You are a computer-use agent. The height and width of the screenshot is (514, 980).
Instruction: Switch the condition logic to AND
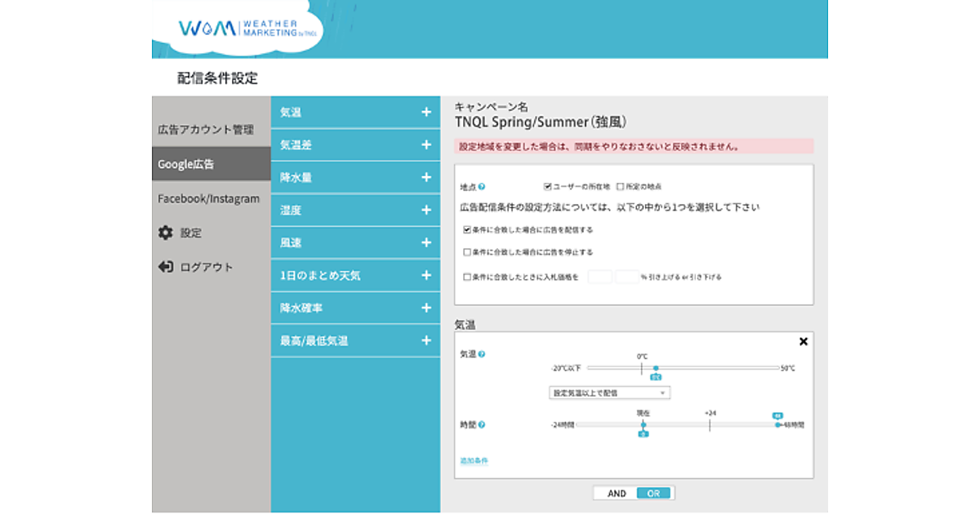pyautogui.click(x=617, y=493)
